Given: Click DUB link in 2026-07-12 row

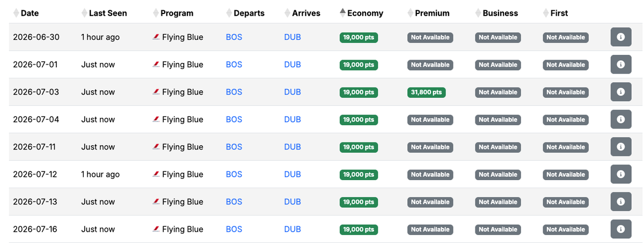Looking at the screenshot, I should point(292,174).
